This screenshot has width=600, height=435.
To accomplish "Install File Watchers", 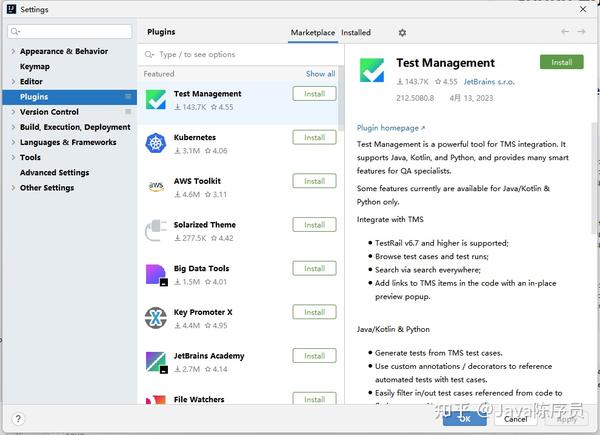I will tap(315, 399).
